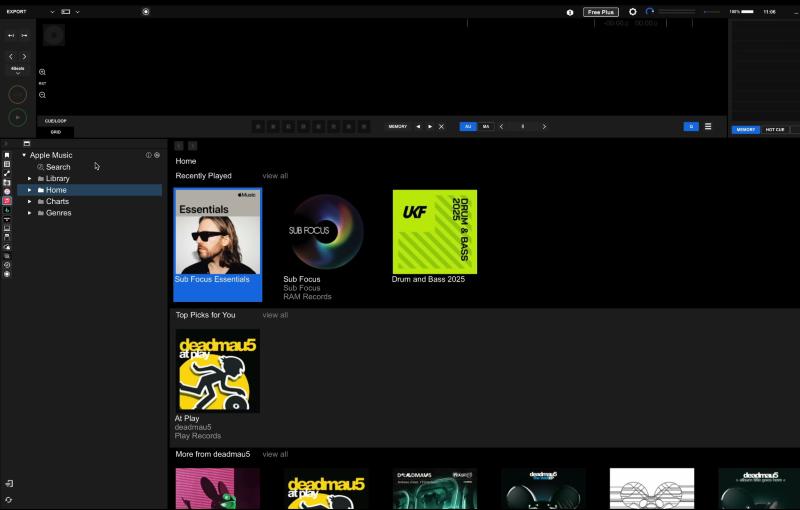Open the Explorer computer sidebar icon
Viewport: 800px width, 510px height.
click(x=7, y=228)
